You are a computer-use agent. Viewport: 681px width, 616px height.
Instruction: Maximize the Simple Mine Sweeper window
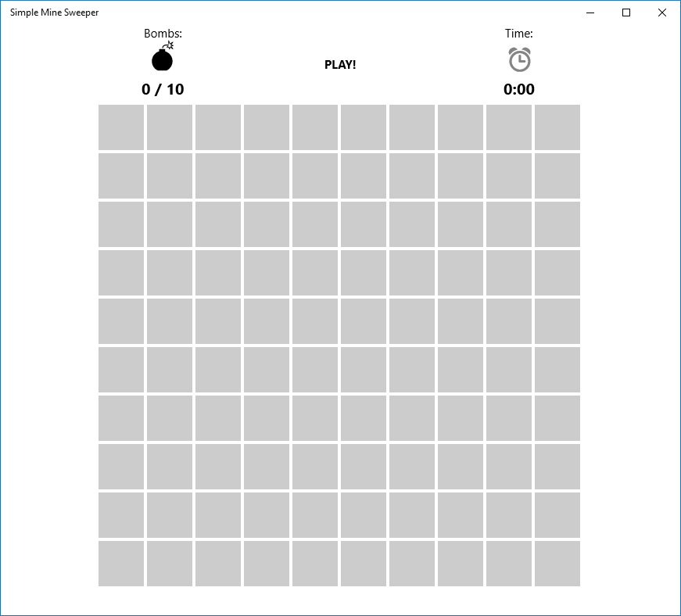coord(625,13)
